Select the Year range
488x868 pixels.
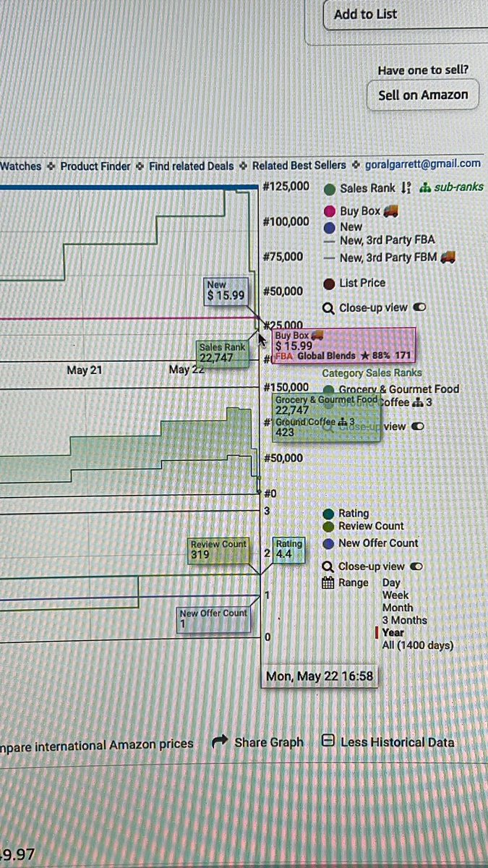pyautogui.click(x=393, y=632)
